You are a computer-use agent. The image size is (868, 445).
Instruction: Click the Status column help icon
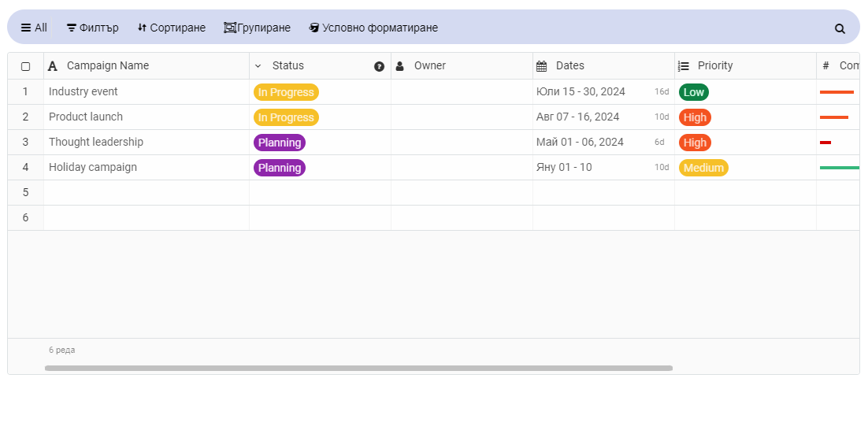379,66
